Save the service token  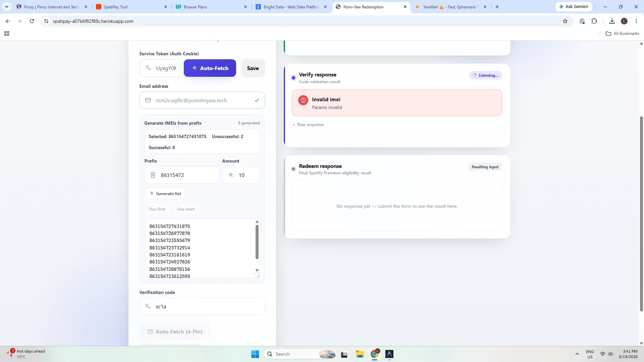click(x=253, y=68)
